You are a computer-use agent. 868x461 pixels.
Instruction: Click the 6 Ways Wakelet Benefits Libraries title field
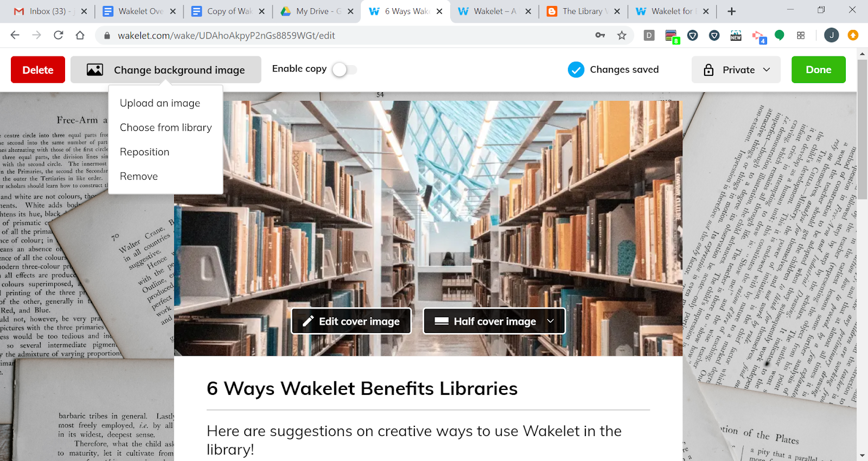pos(428,388)
